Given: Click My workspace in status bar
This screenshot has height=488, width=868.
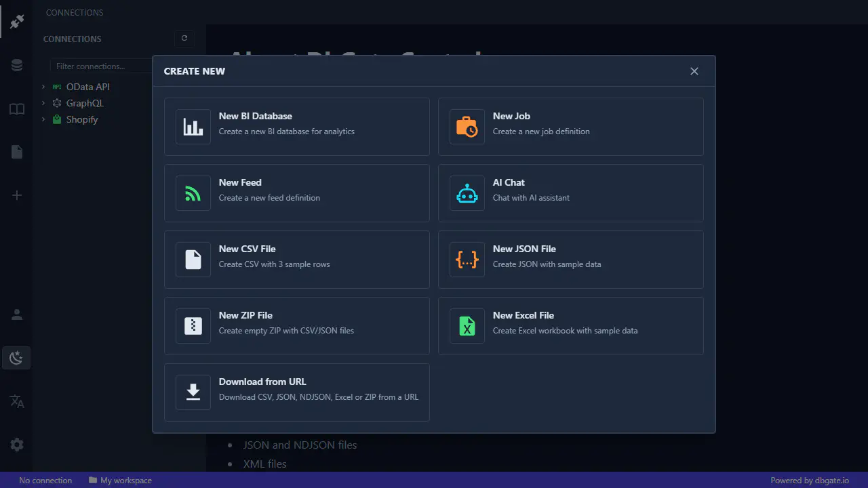Looking at the screenshot, I should tap(126, 480).
